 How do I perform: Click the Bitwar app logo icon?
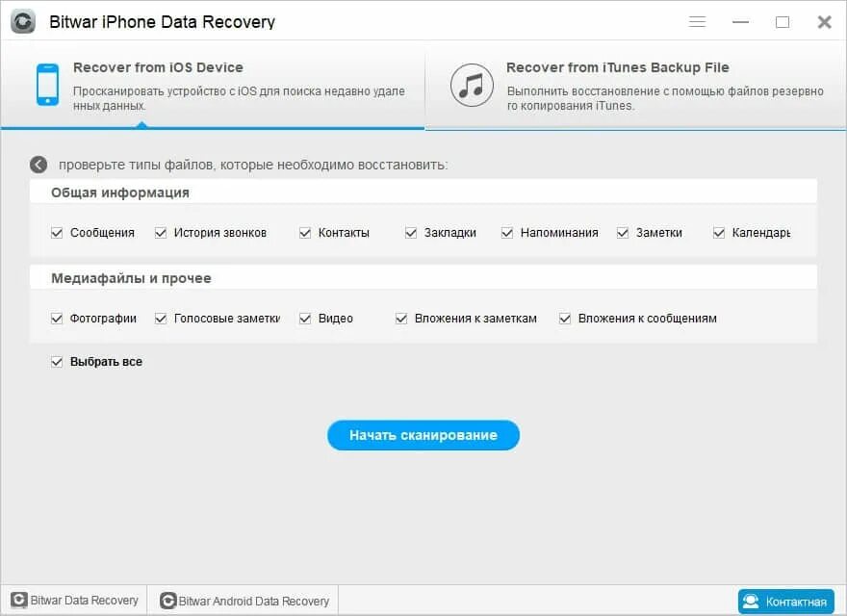[x=23, y=21]
